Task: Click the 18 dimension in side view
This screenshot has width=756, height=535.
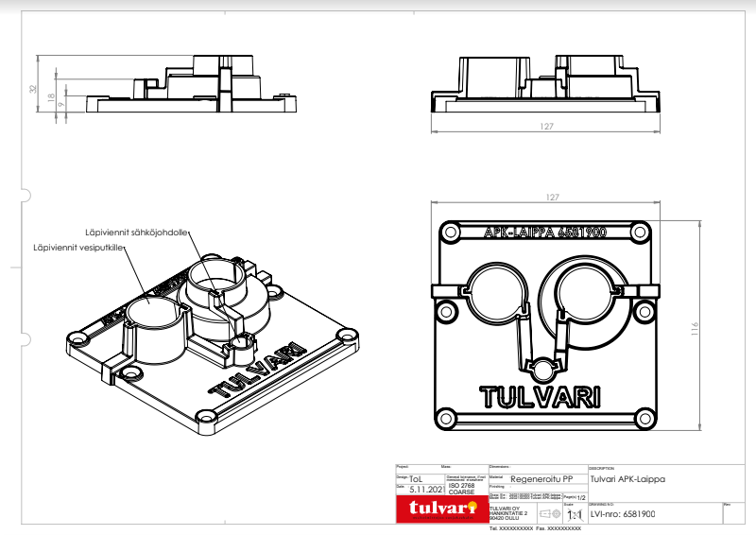Action: click(x=51, y=95)
